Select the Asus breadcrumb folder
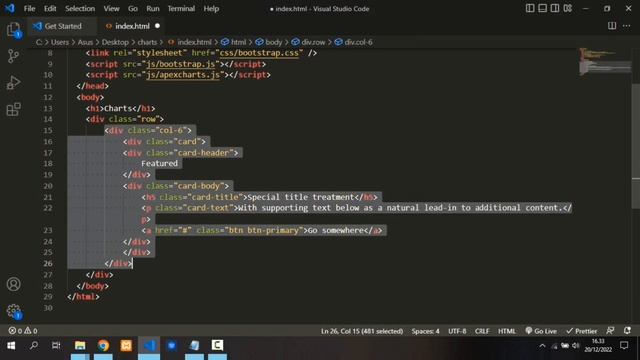Image resolution: width=640 pixels, height=360 pixels. coord(85,42)
